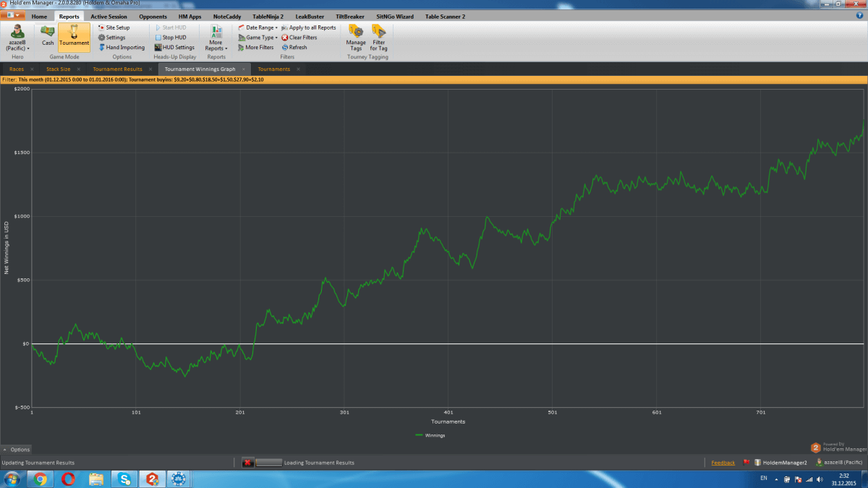Switch to the Opponents ribbon tab

click(153, 16)
